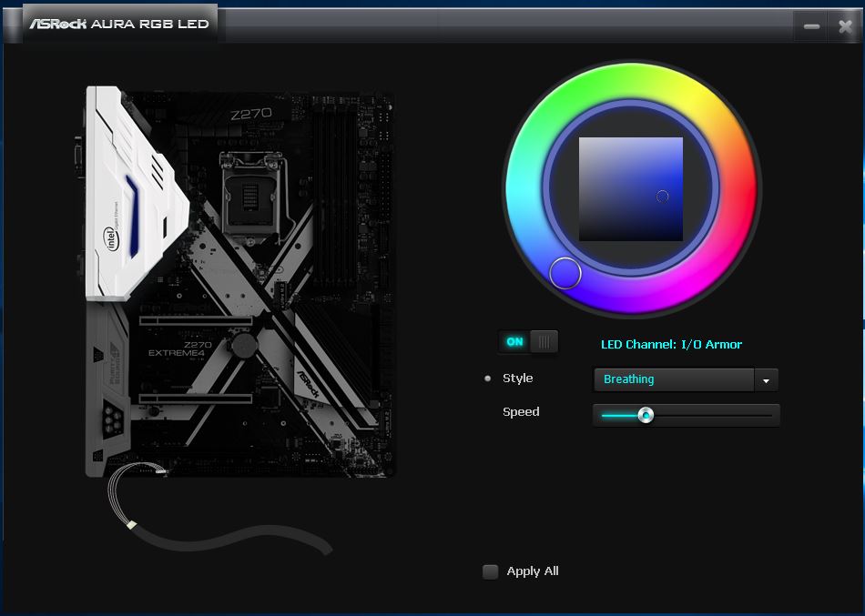Click the ASRock AURA RGB LED title
The height and width of the screenshot is (616, 865).
pos(119,24)
